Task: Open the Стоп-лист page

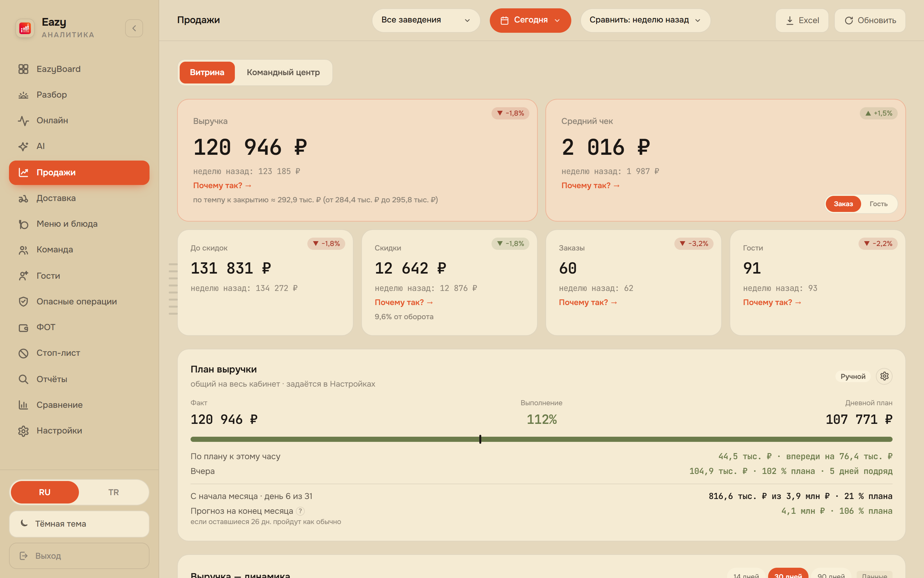Action: [79, 353]
